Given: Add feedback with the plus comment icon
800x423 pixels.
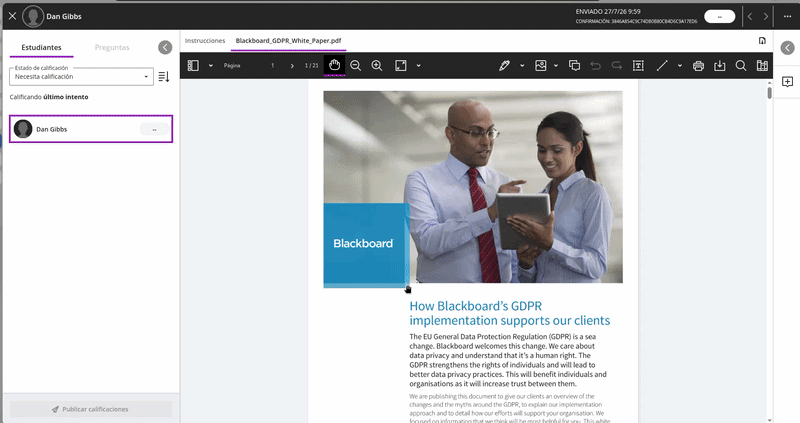Looking at the screenshot, I should tap(787, 82).
